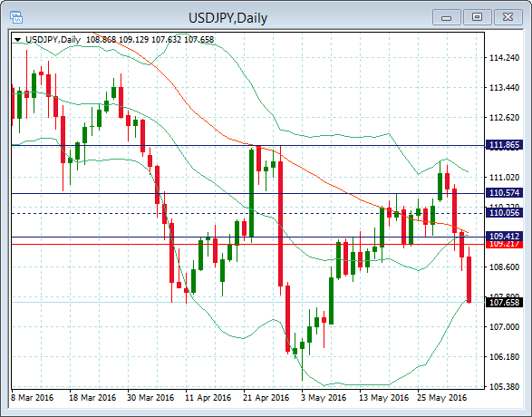Select the 110.056 dashed level label

[504, 213]
